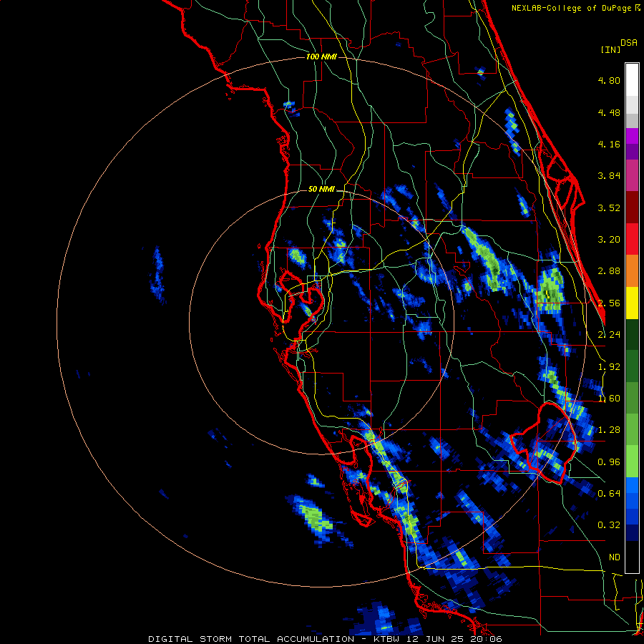
Task: Click the DSA product label
Action: pos(629,43)
